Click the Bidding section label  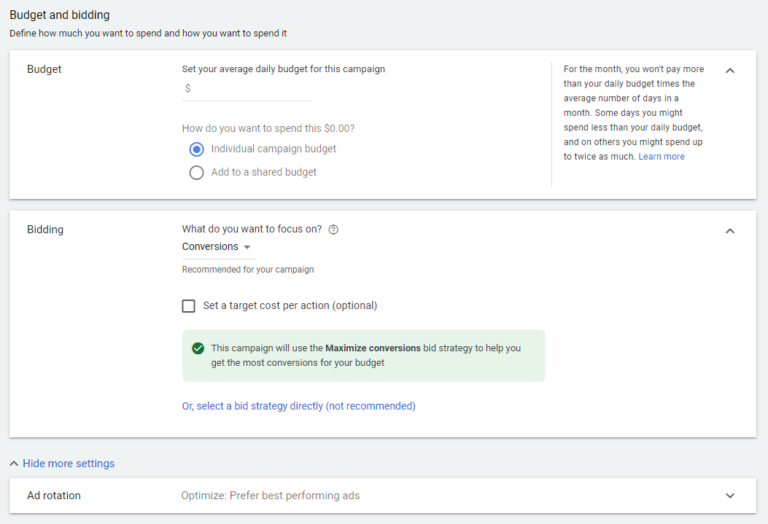pyautogui.click(x=45, y=230)
